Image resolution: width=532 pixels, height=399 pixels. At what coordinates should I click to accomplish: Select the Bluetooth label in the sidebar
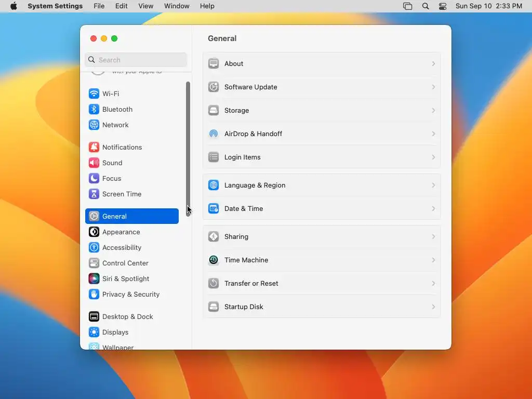117,109
